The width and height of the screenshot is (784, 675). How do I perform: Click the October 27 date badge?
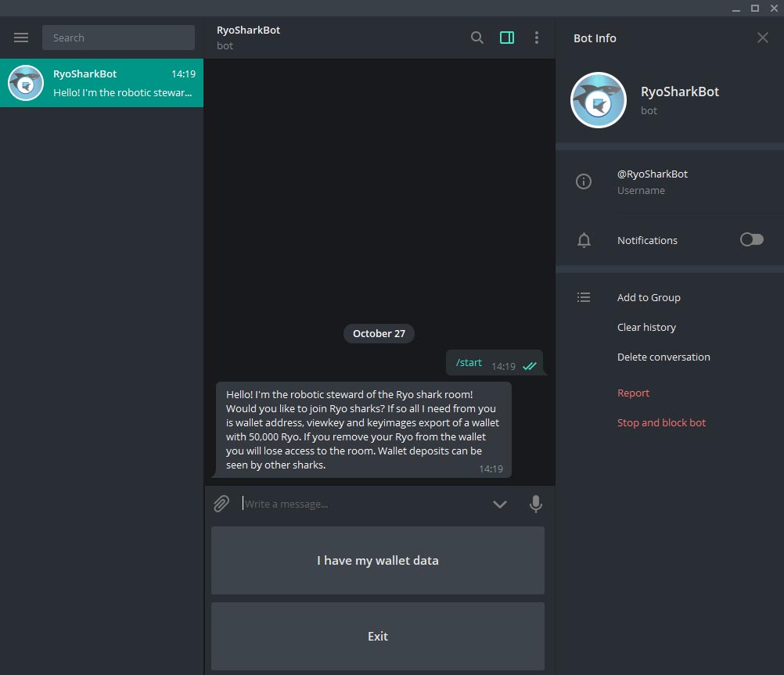[379, 333]
